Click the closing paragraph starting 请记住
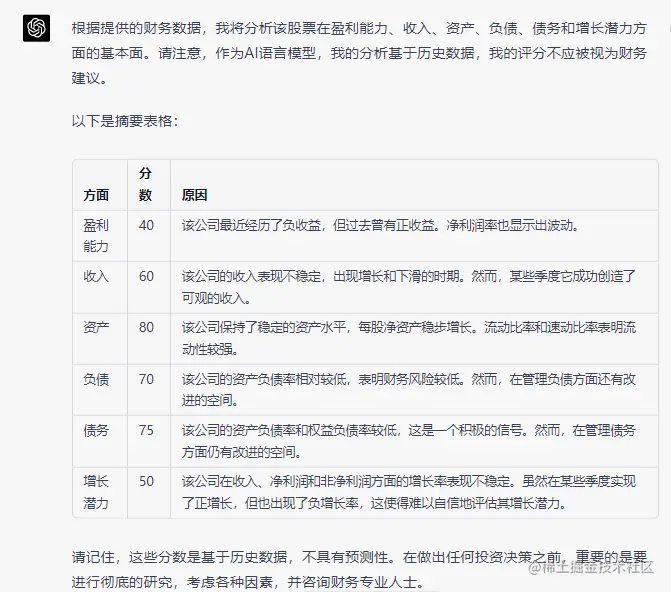Viewport: 671px width, 592px height. pyautogui.click(x=359, y=569)
